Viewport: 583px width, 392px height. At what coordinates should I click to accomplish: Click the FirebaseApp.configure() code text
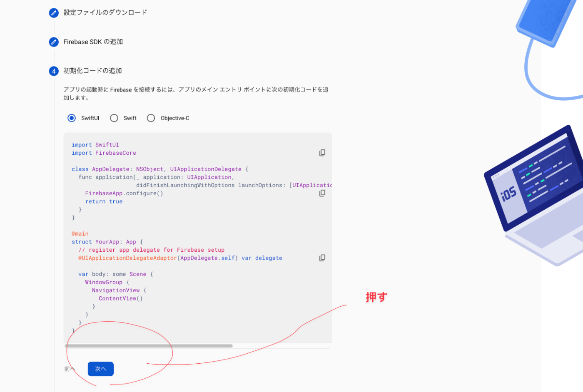(124, 193)
